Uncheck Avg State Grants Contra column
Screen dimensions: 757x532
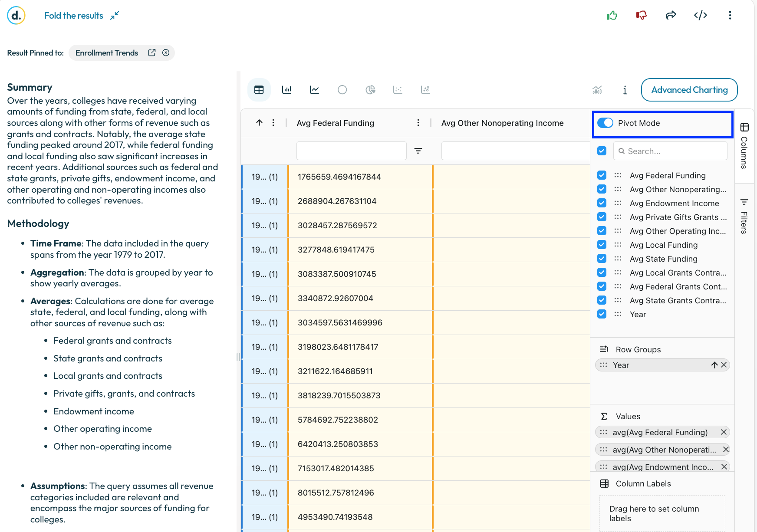point(602,300)
